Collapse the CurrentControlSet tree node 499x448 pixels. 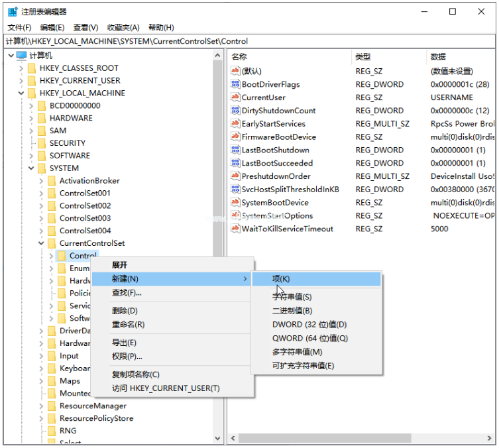[41, 243]
